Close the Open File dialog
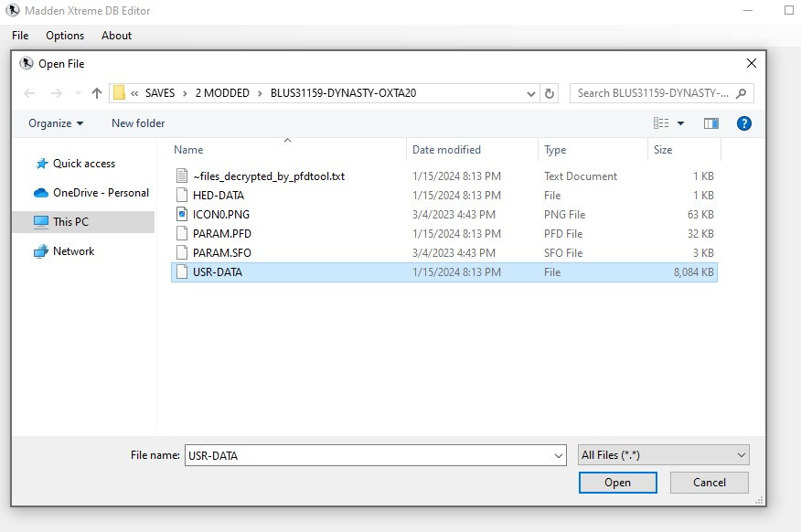The height and width of the screenshot is (532, 801). pos(752,63)
